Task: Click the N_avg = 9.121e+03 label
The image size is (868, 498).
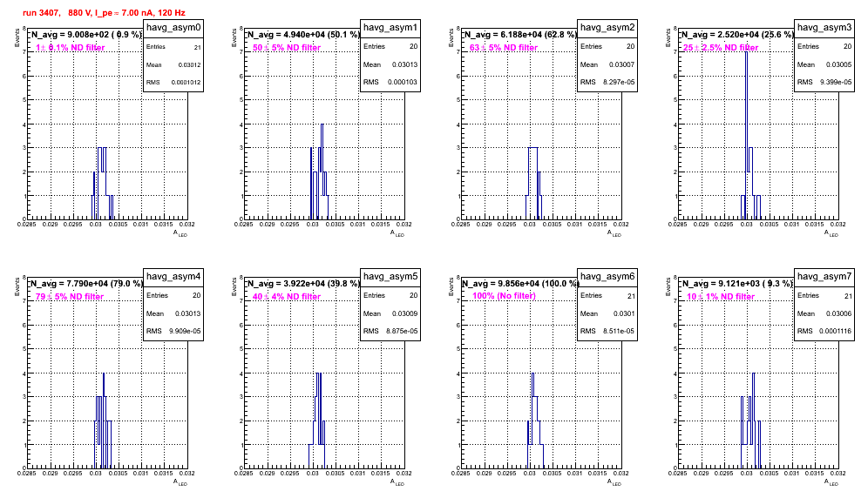Action: point(737,283)
